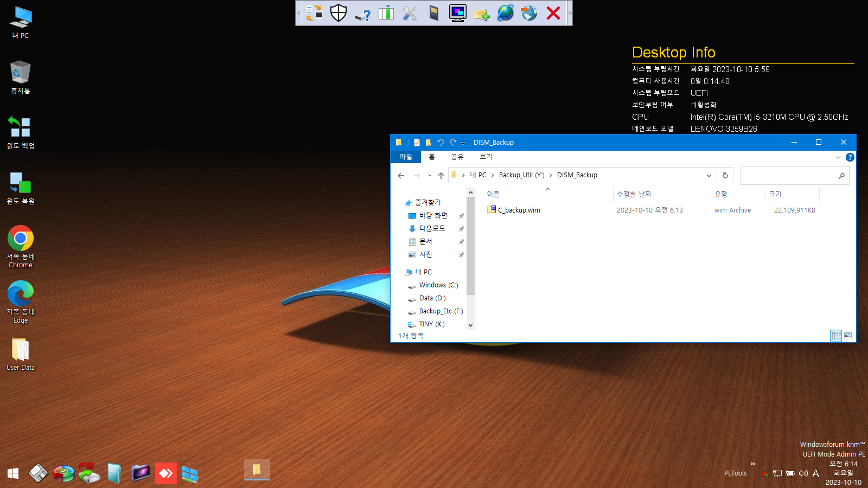
Task: Go back in Explorer navigation
Action: pos(401,175)
